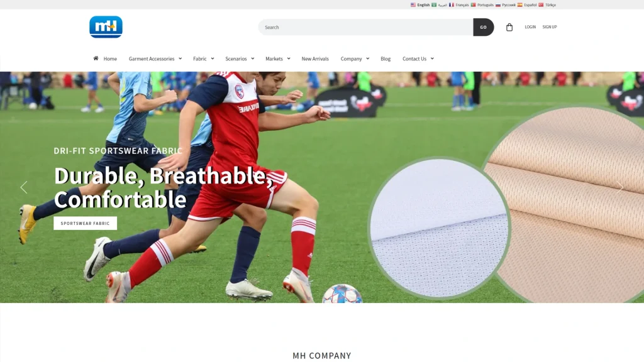Expand the Fabric menu chevron
The width and height of the screenshot is (644, 362).
click(x=213, y=58)
